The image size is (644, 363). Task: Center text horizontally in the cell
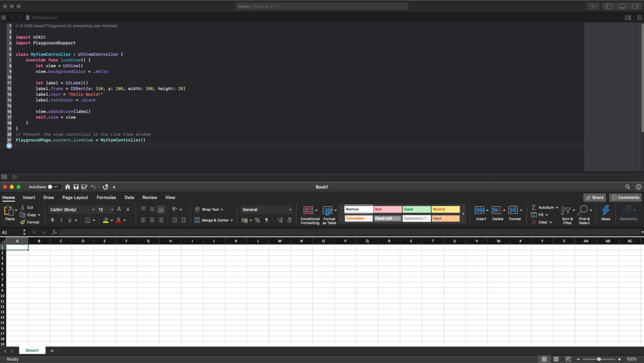[152, 220]
